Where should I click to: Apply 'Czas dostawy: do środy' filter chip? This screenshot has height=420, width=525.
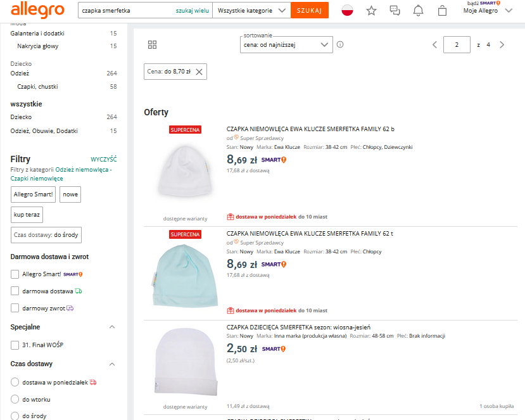point(46,235)
